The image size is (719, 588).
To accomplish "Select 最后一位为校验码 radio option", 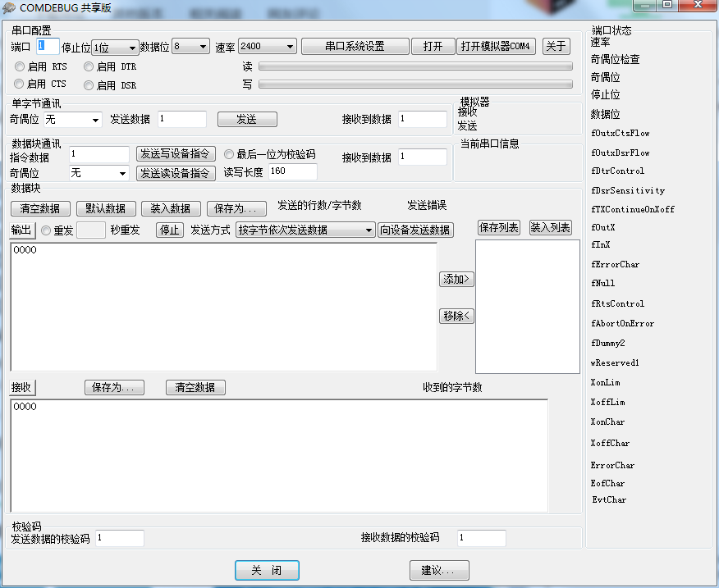I will coord(229,154).
